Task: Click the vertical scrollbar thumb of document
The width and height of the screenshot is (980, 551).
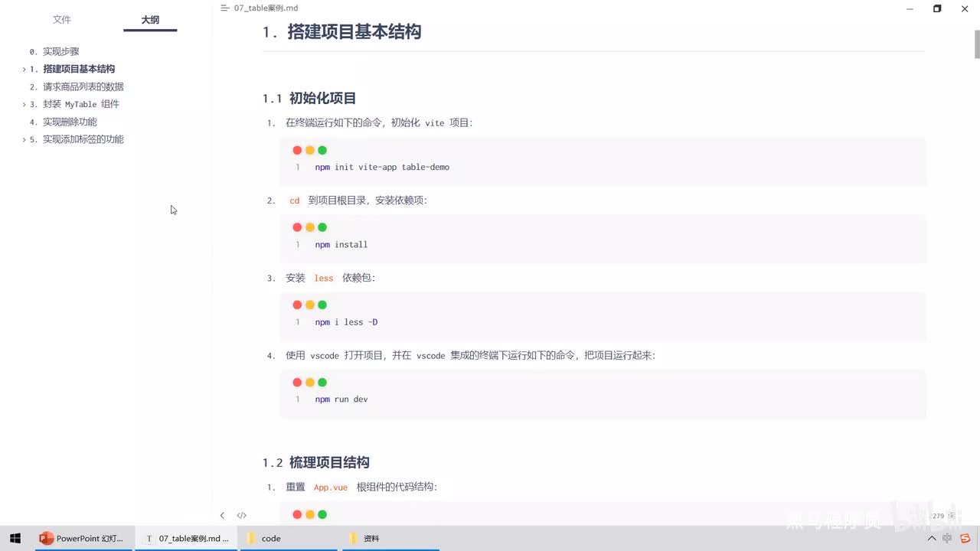Action: click(x=977, y=44)
